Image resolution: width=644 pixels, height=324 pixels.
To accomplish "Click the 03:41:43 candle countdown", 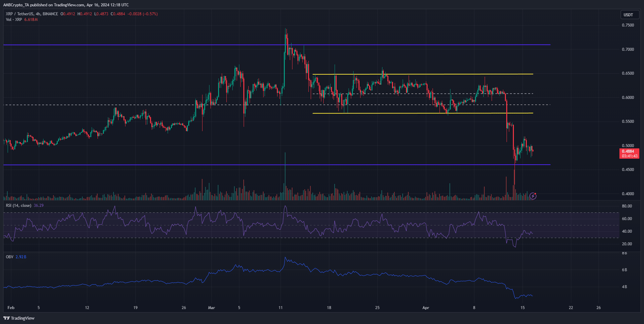I will [x=629, y=156].
